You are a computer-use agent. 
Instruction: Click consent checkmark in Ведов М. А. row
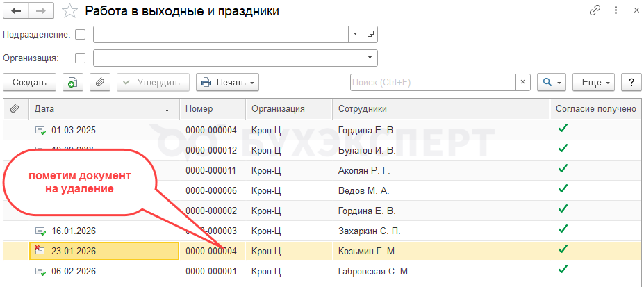(x=563, y=188)
